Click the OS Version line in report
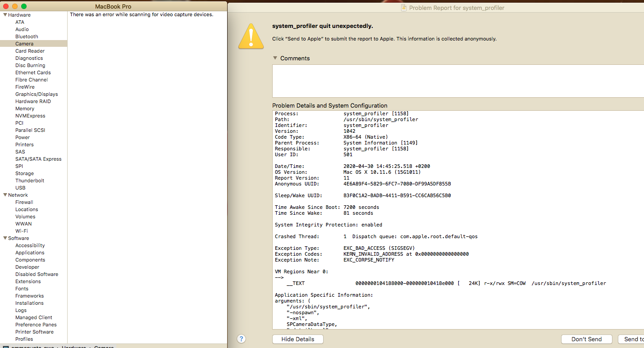Viewport: 644px width, 348px height. tap(348, 172)
